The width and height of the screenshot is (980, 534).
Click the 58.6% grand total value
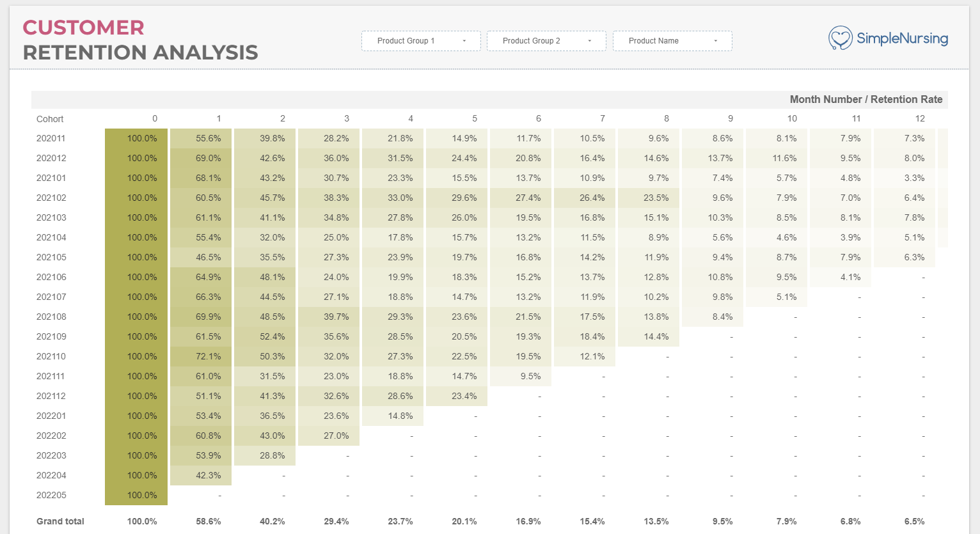208,521
